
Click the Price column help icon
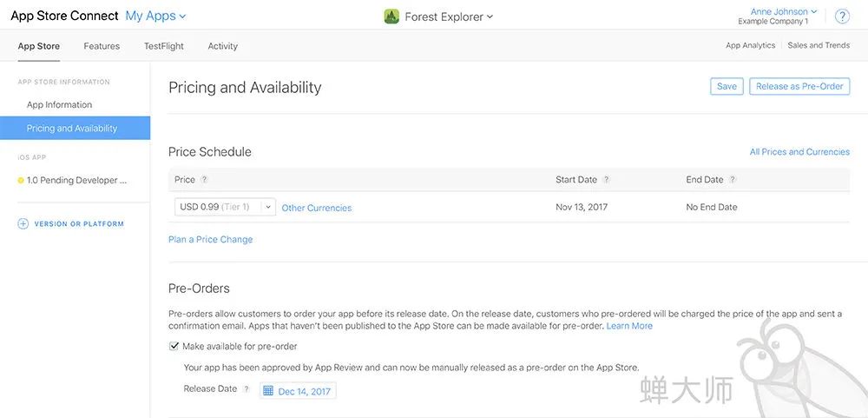click(x=204, y=180)
